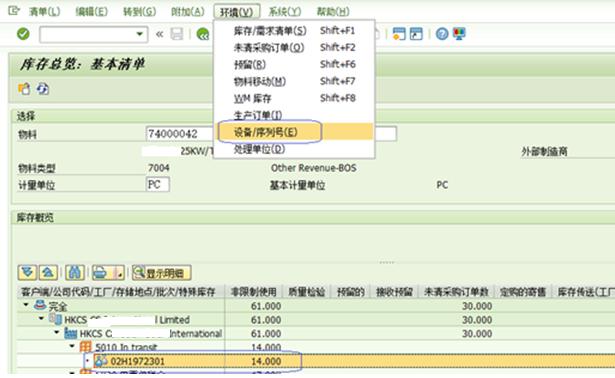
Task: Open the print options dropdown arrow
Action: 120,273
